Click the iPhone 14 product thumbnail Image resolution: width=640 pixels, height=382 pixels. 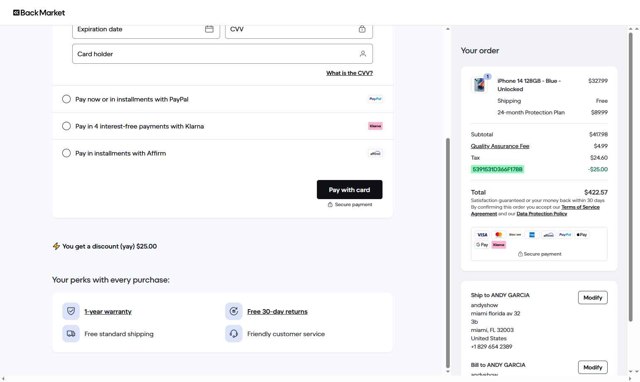point(480,84)
